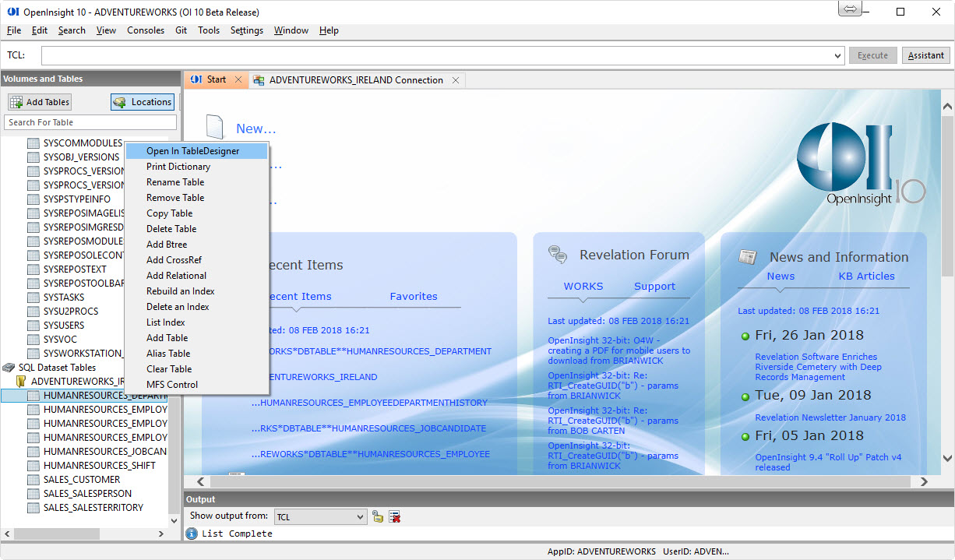Click the SYSTASKS table icon
The image size is (955, 560).
coord(33,298)
